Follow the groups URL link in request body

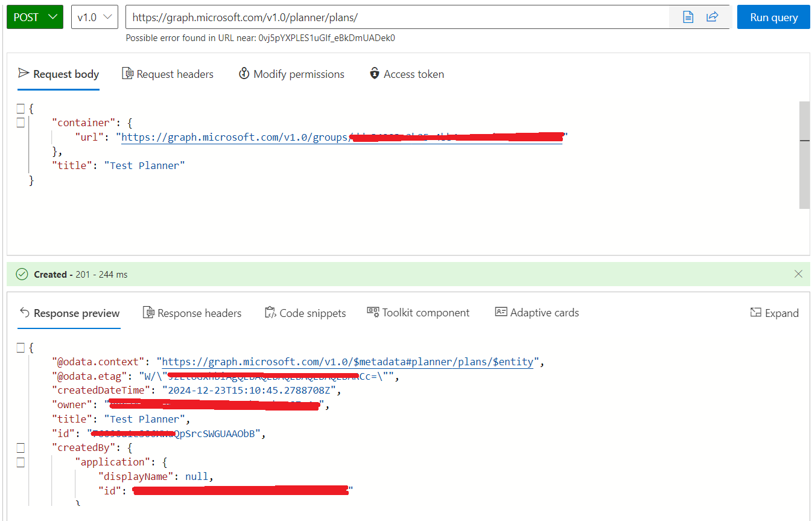[x=342, y=137]
